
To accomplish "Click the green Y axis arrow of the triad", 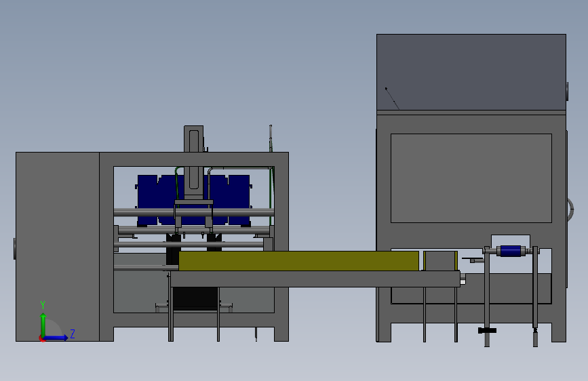I will pos(43,324).
